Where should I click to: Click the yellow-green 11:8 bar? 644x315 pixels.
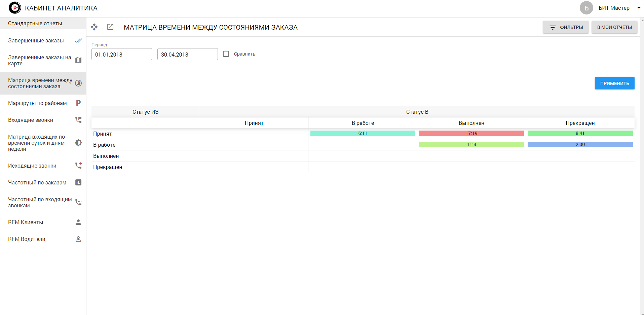pyautogui.click(x=471, y=144)
